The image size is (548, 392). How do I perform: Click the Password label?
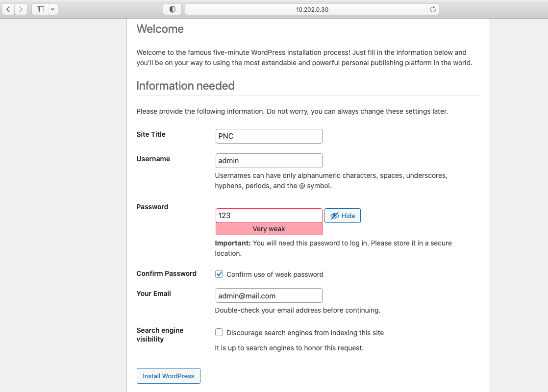[152, 207]
